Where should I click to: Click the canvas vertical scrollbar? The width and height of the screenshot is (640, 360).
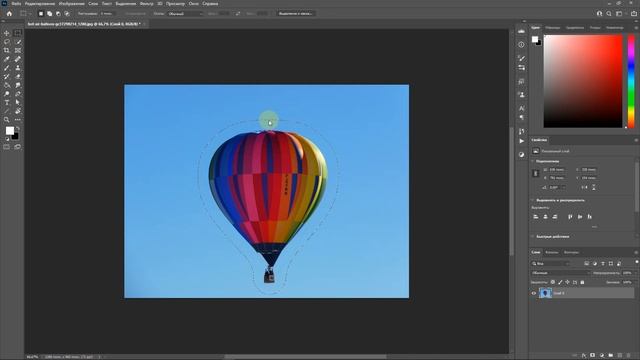click(x=511, y=191)
